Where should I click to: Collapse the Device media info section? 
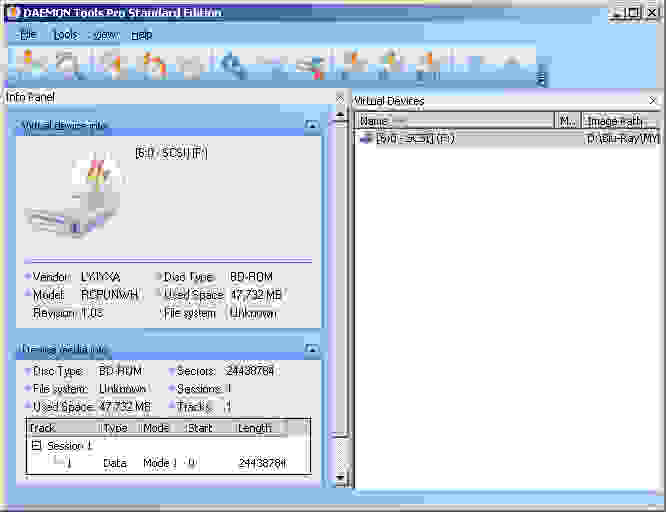tap(311, 350)
